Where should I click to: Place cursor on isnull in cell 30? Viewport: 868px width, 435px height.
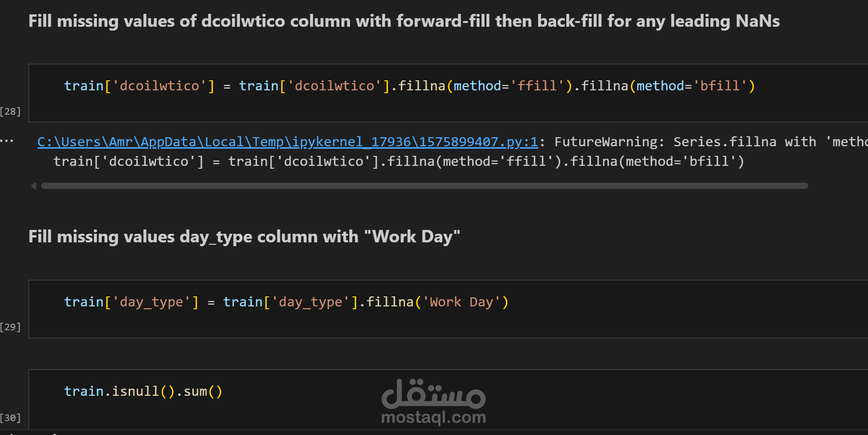tap(135, 391)
